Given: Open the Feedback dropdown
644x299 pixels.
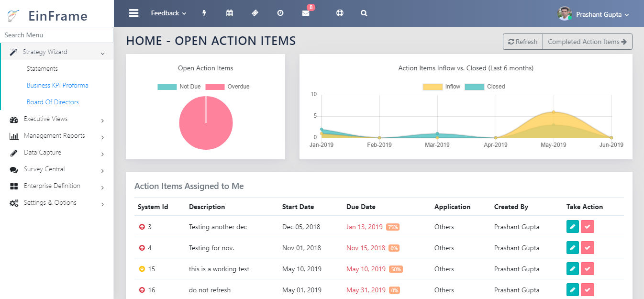Looking at the screenshot, I should tap(168, 13).
